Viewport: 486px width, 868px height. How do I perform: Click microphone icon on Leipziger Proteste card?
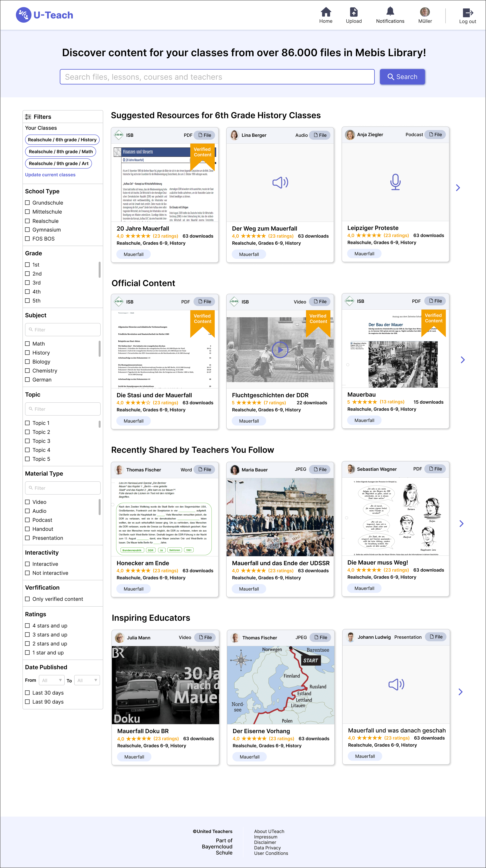(395, 182)
